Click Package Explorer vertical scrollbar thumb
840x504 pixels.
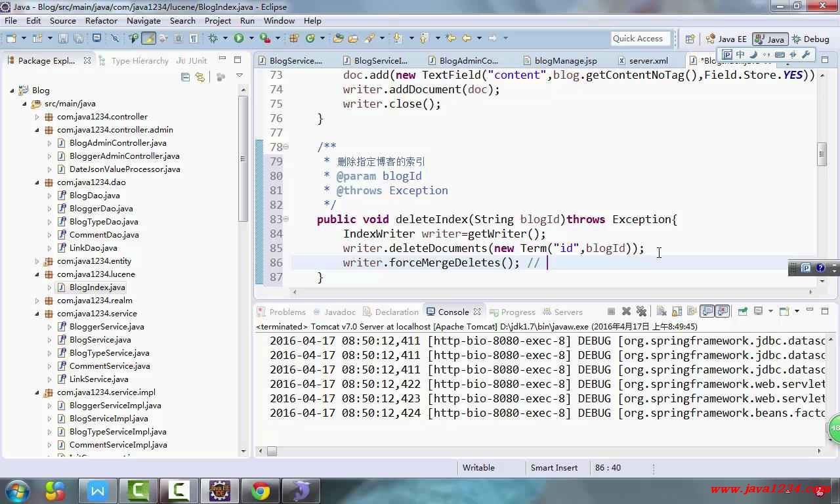pos(243,157)
